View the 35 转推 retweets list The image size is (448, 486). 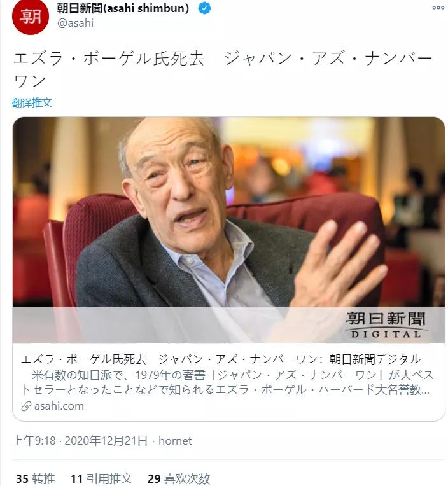tap(36, 479)
